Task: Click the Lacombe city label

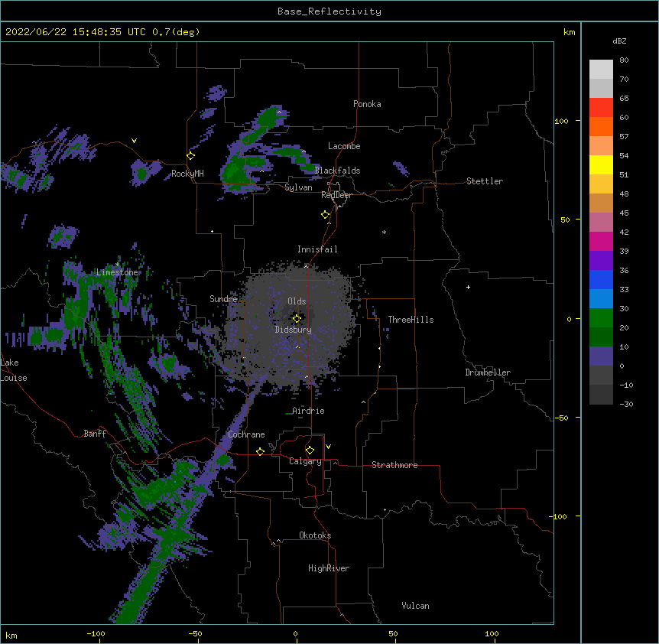Action: 344,146
